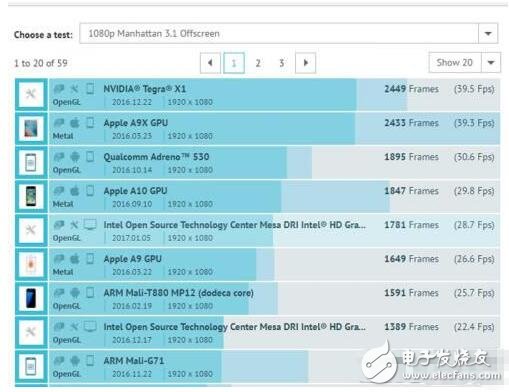Select page 2 of results
This screenshot has width=509, height=392.
click(258, 63)
